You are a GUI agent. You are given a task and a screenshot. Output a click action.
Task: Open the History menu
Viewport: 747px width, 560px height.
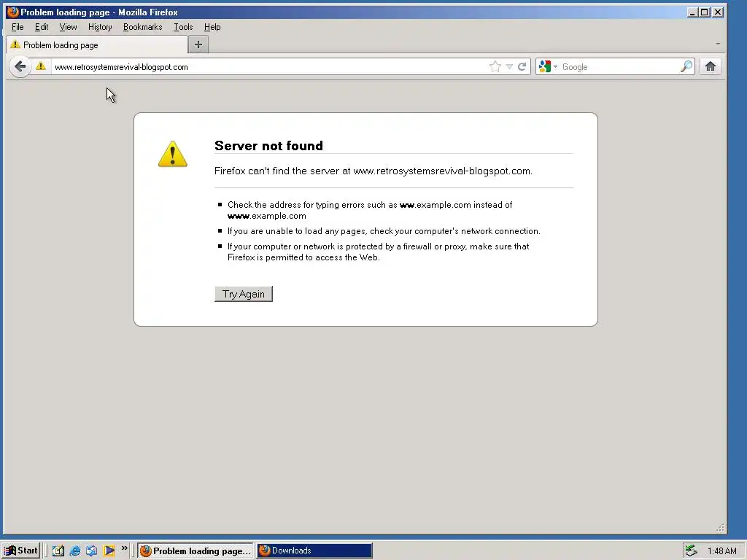click(100, 27)
